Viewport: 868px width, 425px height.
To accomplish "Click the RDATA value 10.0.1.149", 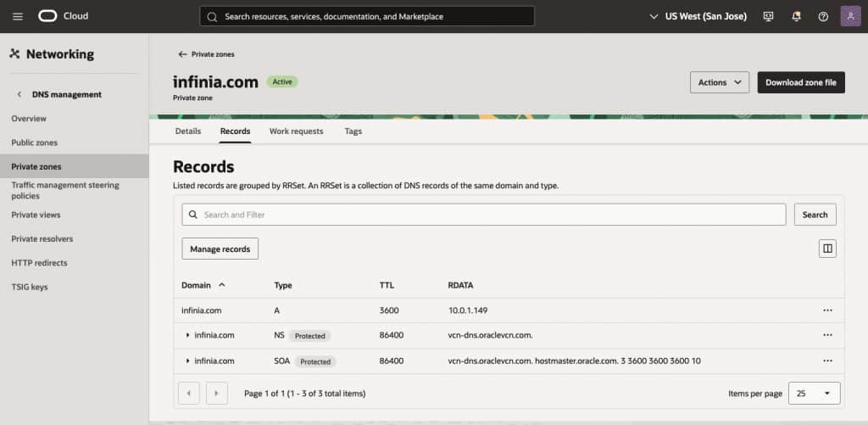I will point(468,310).
